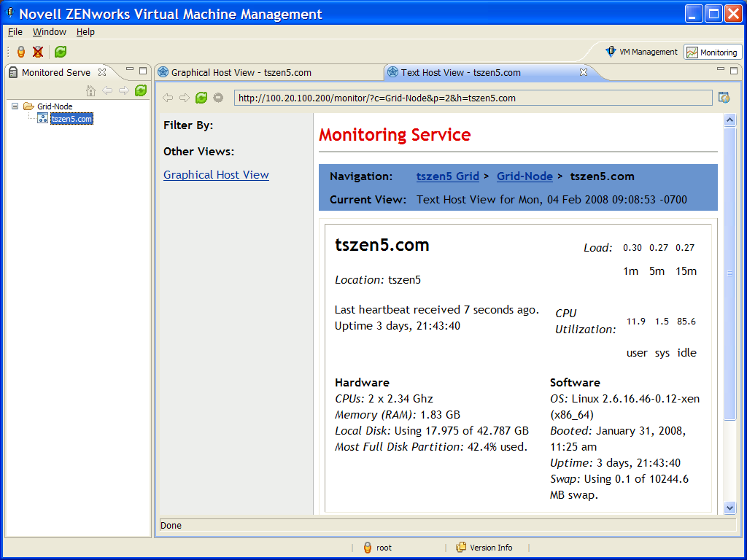Viewport: 747px width, 560px height.
Task: Open the Window menu
Action: tap(49, 31)
